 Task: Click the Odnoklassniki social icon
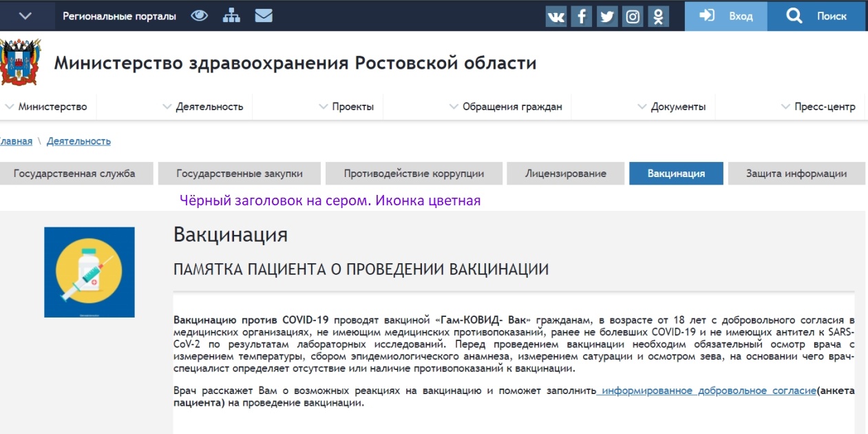658,16
